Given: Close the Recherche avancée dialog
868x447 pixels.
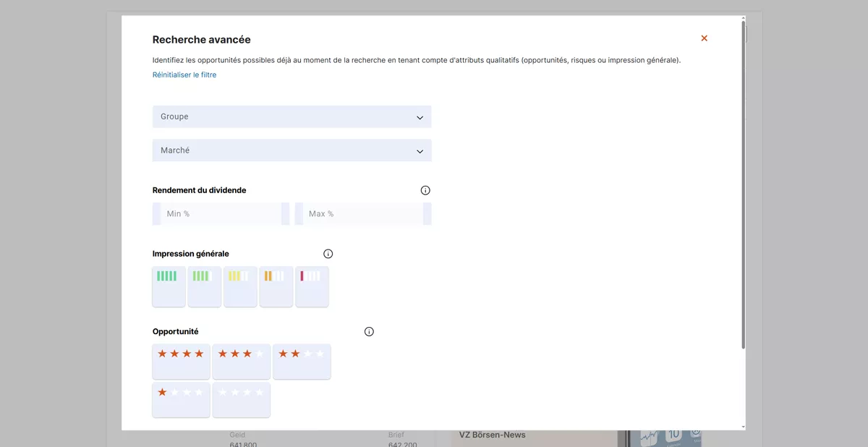Looking at the screenshot, I should pos(704,38).
